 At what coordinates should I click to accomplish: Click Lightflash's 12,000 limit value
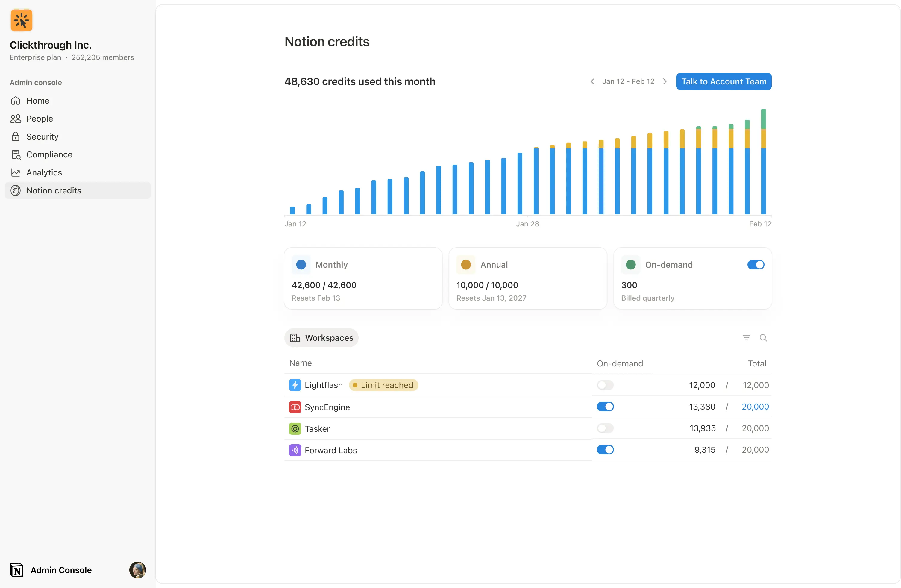click(756, 385)
